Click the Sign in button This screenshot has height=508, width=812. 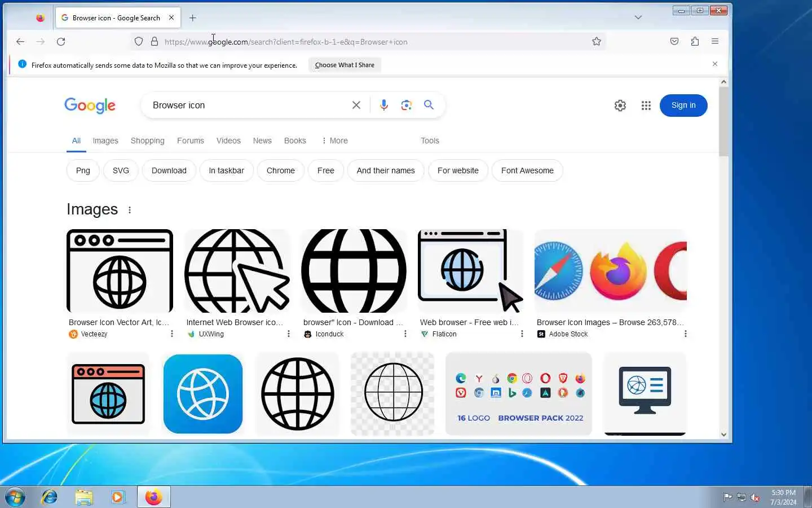pyautogui.click(x=683, y=106)
